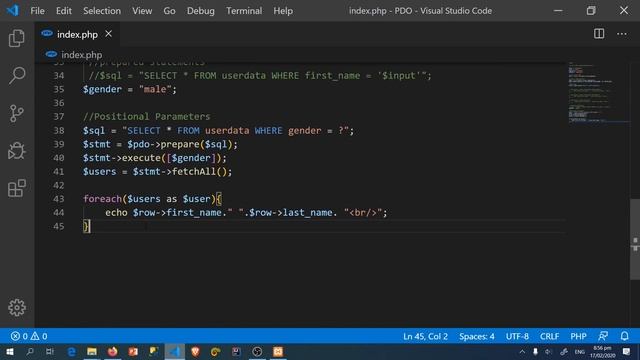Open the Extensions view
Viewport: 640px width, 360px height.
[17, 188]
